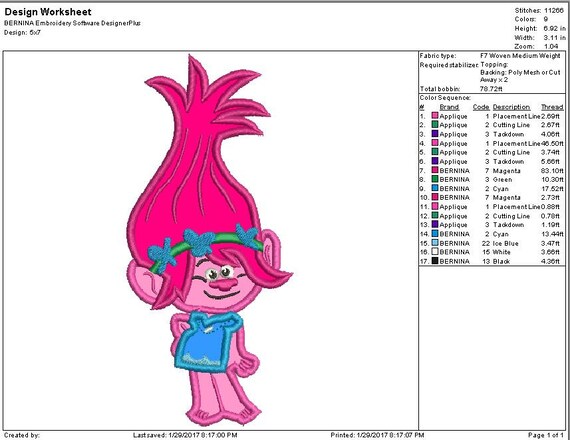Pick the Black thread swatch in row 17
This screenshot has height=440, width=570.
pyautogui.click(x=435, y=261)
